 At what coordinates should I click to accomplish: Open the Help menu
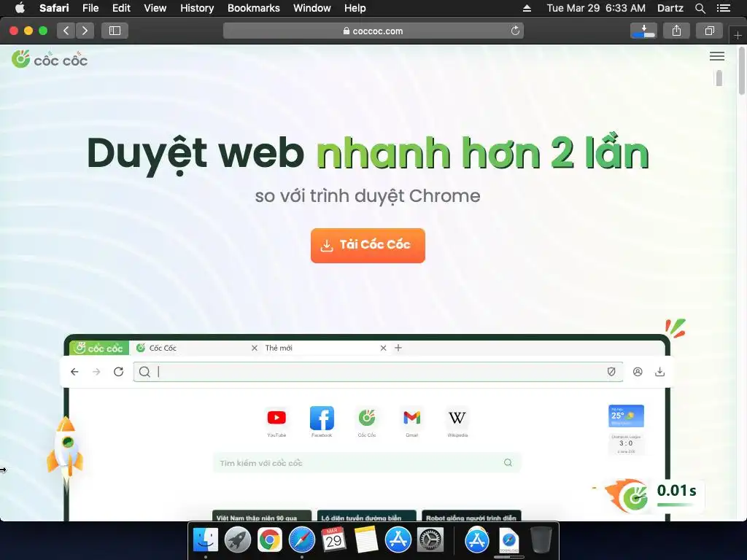tap(355, 8)
